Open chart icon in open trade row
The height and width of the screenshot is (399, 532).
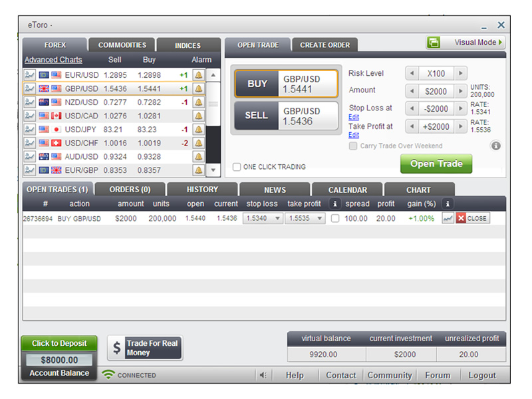pos(448,218)
